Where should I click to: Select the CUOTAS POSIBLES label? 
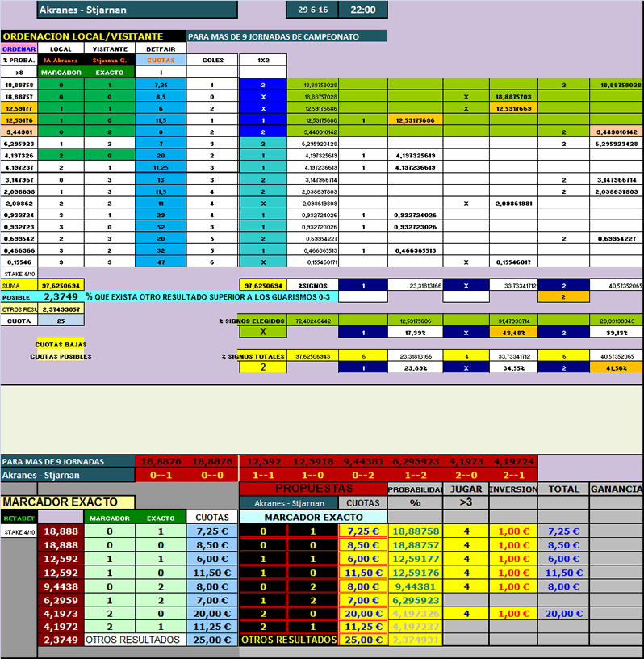(61, 356)
